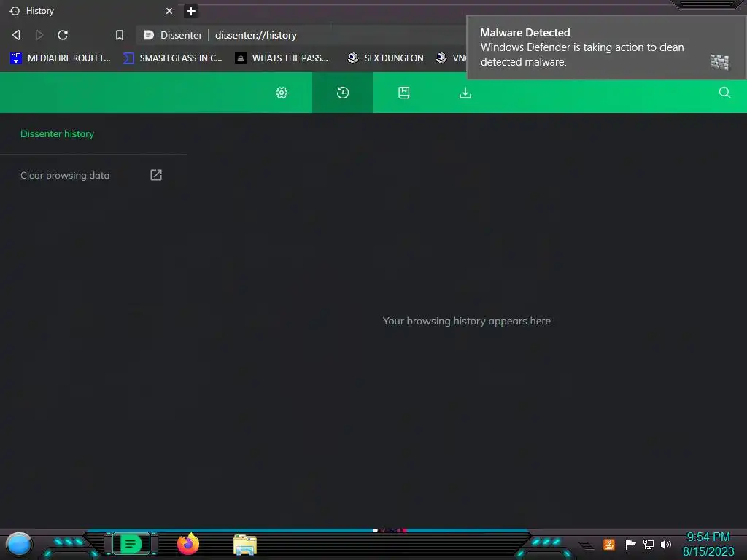Open the Action Center flag icon
Image resolution: width=747 pixels, height=560 pixels.
630,544
